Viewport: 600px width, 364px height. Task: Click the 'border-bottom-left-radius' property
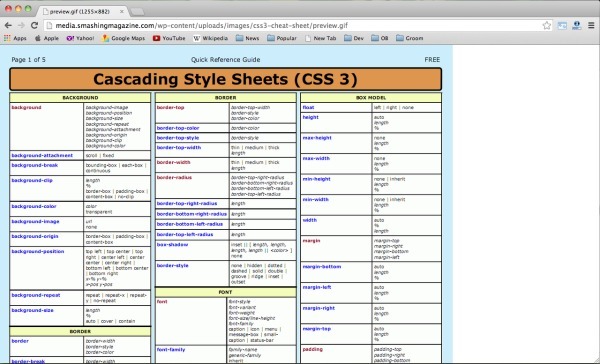tap(190, 224)
